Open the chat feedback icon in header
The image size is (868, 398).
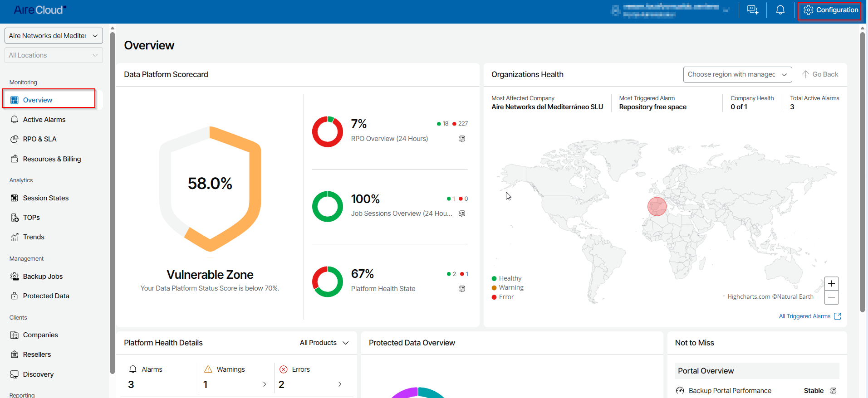[x=752, y=10]
